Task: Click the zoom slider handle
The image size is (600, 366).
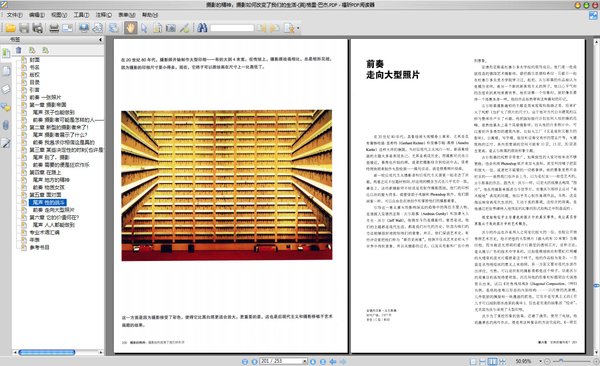Action: pos(561,361)
